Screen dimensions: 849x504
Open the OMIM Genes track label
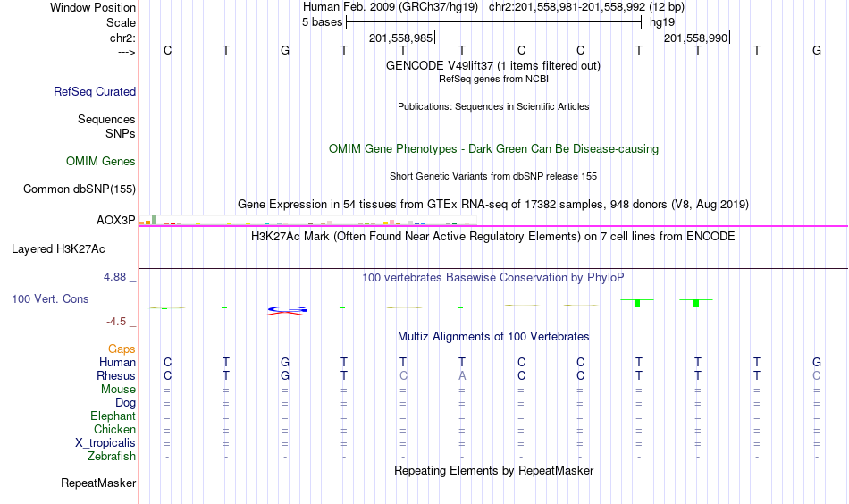click(x=101, y=162)
